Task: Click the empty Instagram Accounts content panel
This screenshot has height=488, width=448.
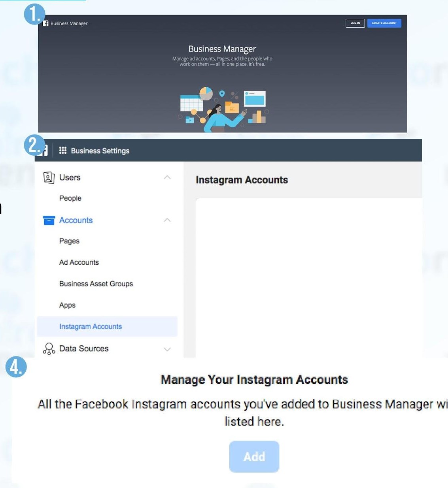Action: (308, 277)
